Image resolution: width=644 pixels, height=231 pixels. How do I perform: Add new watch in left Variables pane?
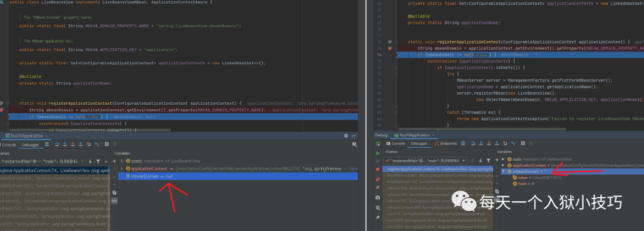114,161
